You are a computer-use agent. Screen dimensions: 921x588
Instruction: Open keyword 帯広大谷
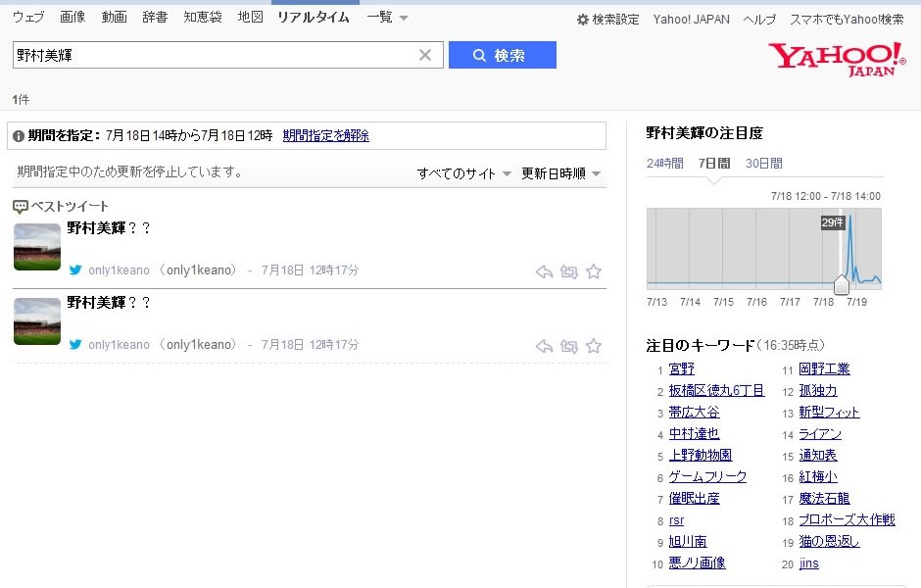[695, 413]
